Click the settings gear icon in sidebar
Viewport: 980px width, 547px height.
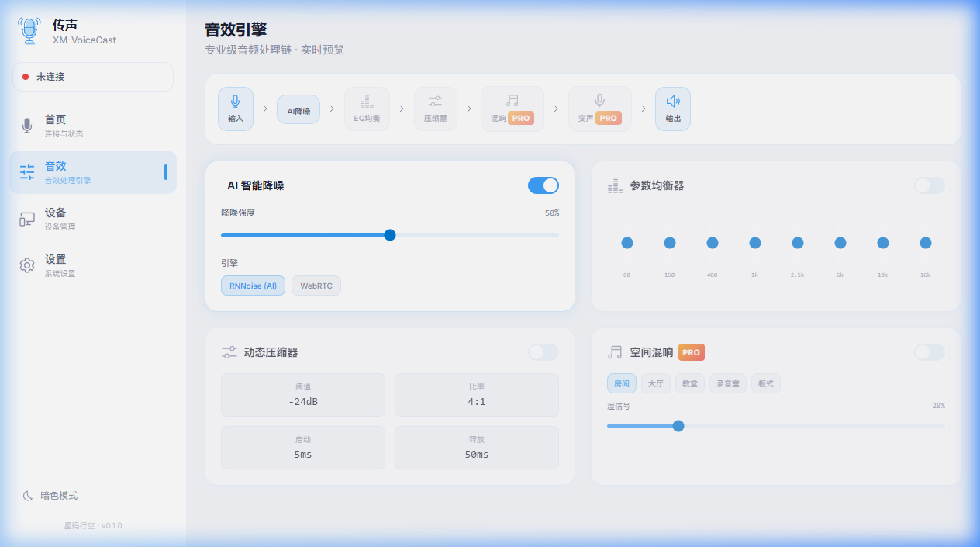click(x=27, y=265)
